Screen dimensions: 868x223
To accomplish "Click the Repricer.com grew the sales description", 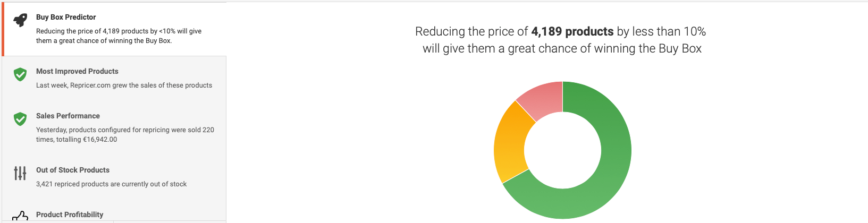I will coord(124,85).
